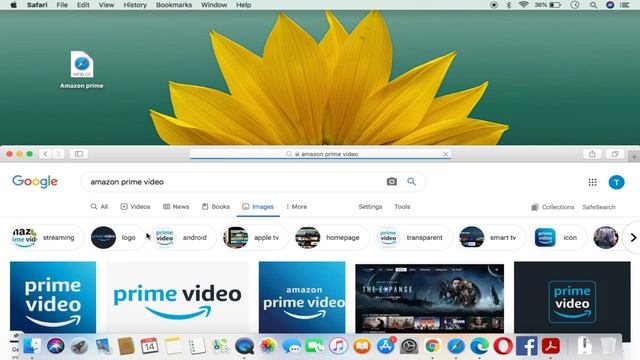
Task: Click the Safari address bar
Action: pos(321,154)
